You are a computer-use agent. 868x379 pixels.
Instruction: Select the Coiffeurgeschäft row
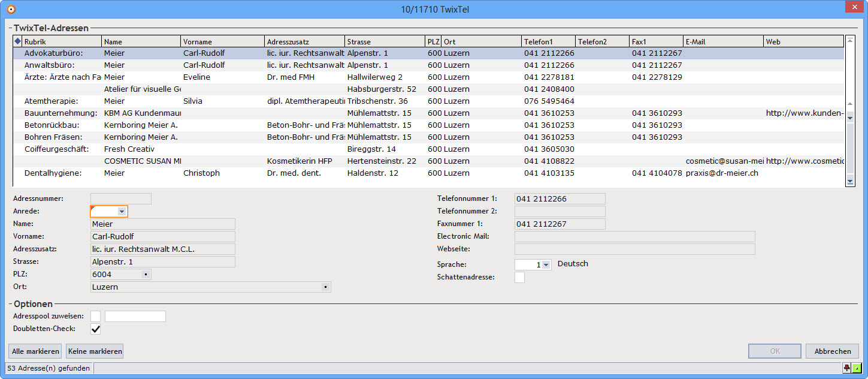428,149
